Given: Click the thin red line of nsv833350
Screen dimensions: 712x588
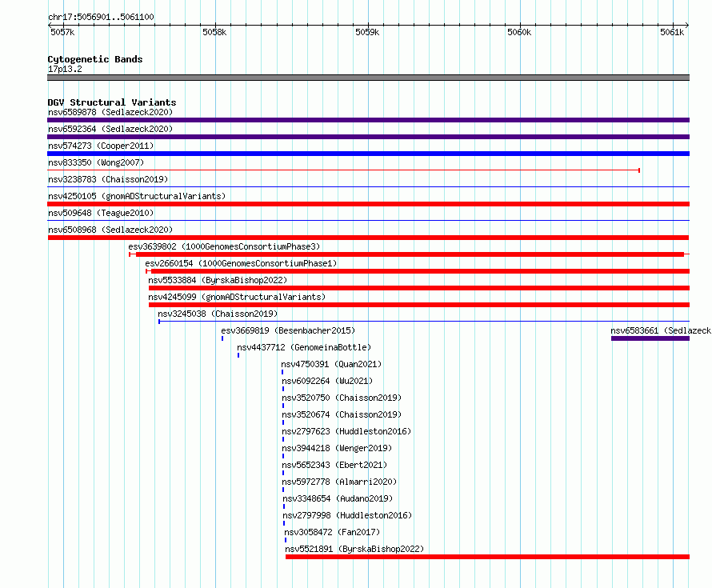Looking at the screenshot, I should (x=344, y=170).
